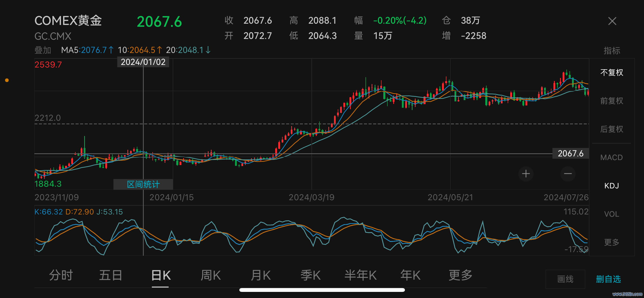Viewport: 644px width, 298px height.
Task: Select 前复权 price adjustment mode
Action: coord(611,101)
